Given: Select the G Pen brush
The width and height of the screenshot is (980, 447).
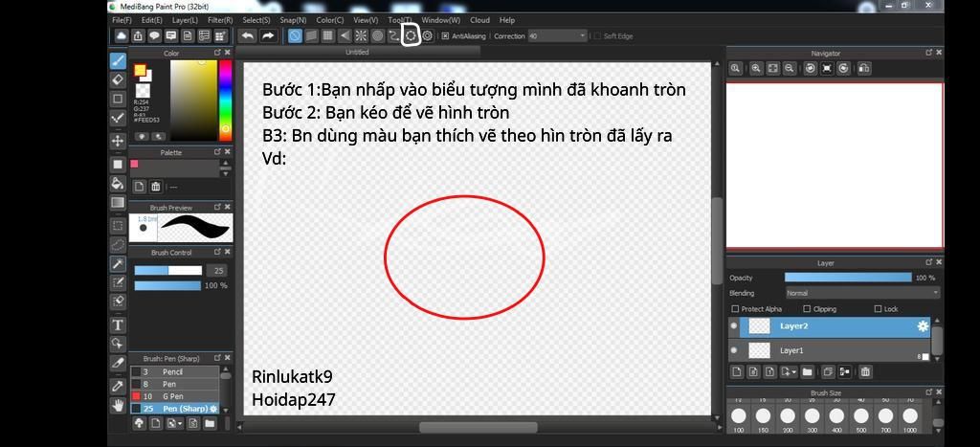Looking at the screenshot, I should click(x=174, y=396).
